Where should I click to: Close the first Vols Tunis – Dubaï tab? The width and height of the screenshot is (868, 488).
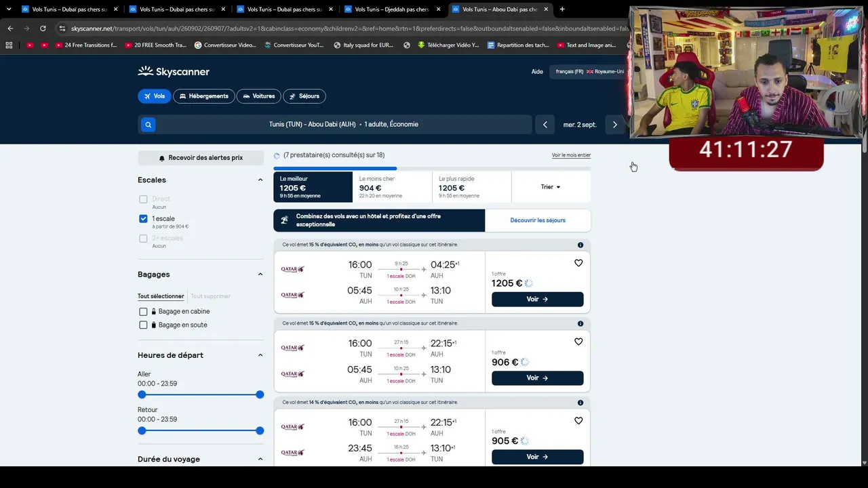[116, 9]
